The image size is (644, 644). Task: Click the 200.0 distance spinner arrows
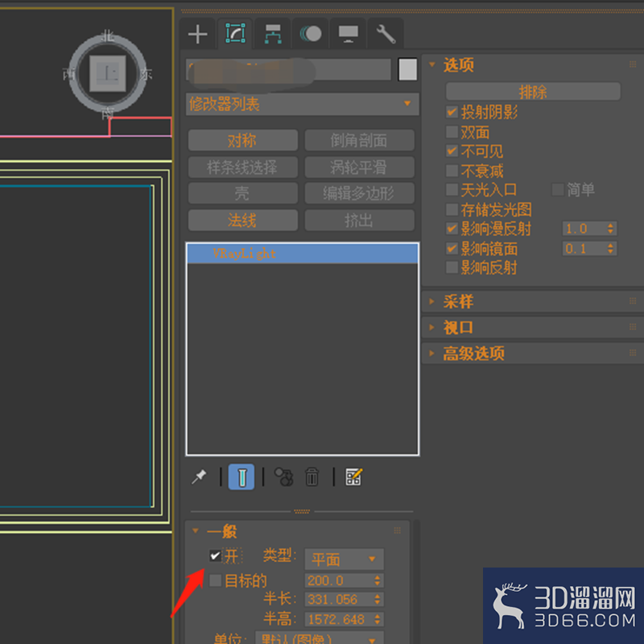pyautogui.click(x=378, y=580)
